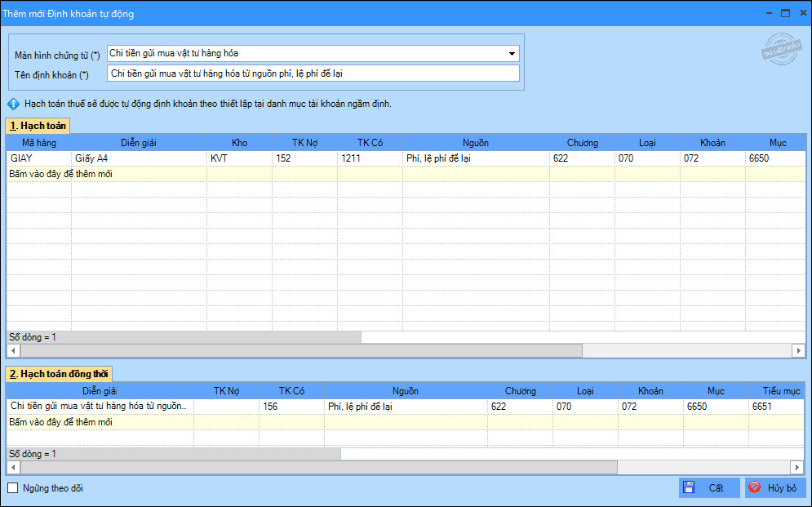812x507 pixels.
Task: Select the TK Nợ cell showing 152
Action: (304, 158)
